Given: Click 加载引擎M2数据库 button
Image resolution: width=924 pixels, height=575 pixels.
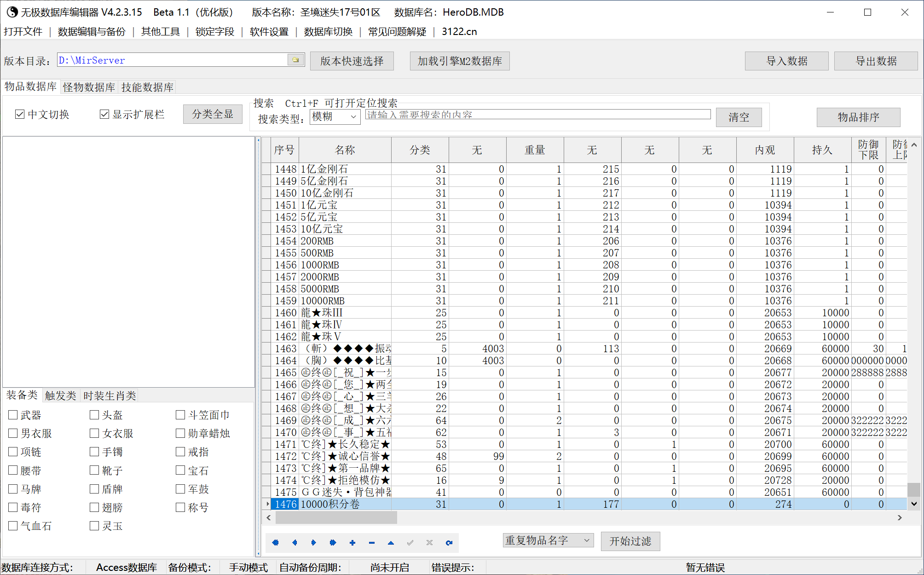Looking at the screenshot, I should (460, 61).
